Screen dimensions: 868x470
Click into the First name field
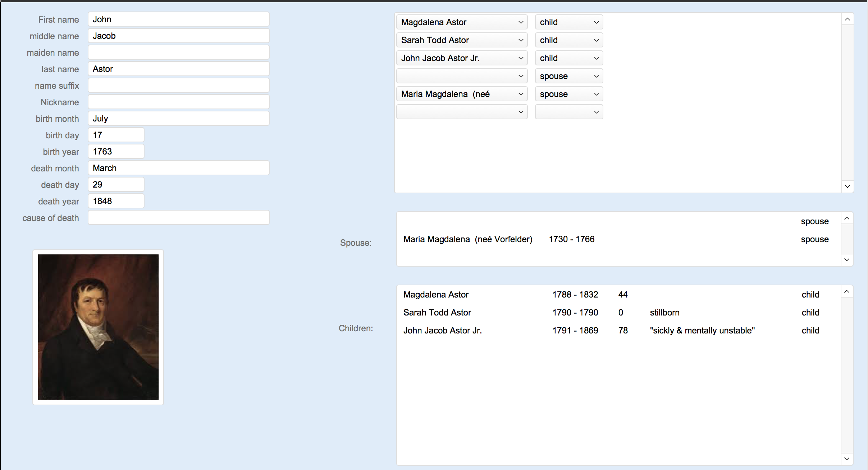coord(178,19)
